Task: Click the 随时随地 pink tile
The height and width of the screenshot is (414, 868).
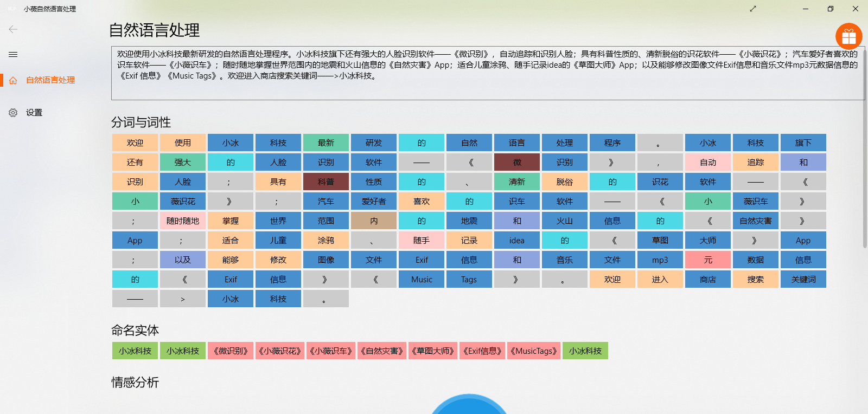Action: [x=183, y=221]
